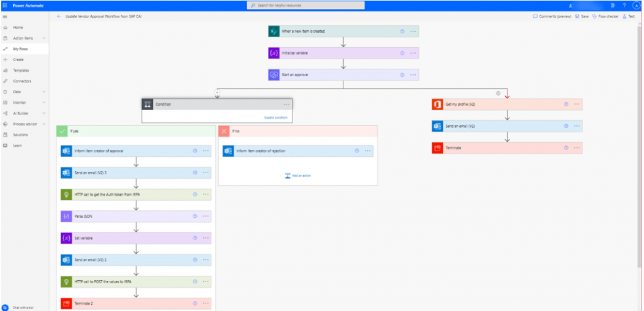This screenshot has height=311, width=644.
Task: Select the Send an email (V2) 3 step
Action: pyautogui.click(x=136, y=172)
